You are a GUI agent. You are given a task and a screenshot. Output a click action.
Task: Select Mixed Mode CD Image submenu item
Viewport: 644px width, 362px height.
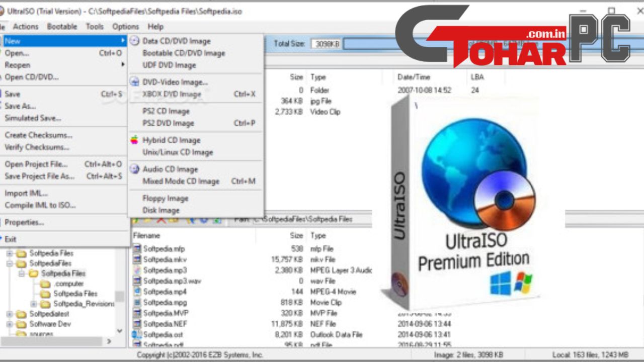(195, 182)
